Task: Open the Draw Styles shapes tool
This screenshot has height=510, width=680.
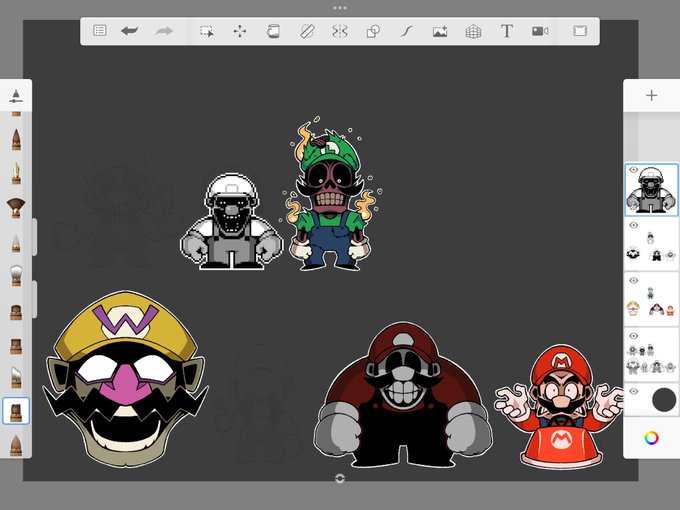Action: point(373,31)
